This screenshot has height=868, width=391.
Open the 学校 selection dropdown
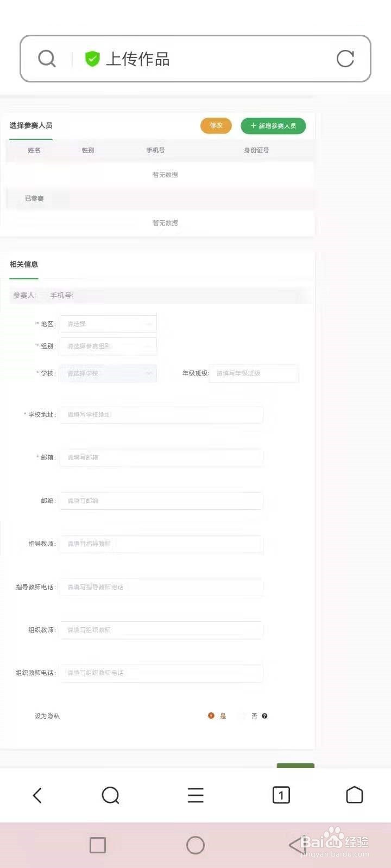click(x=109, y=373)
